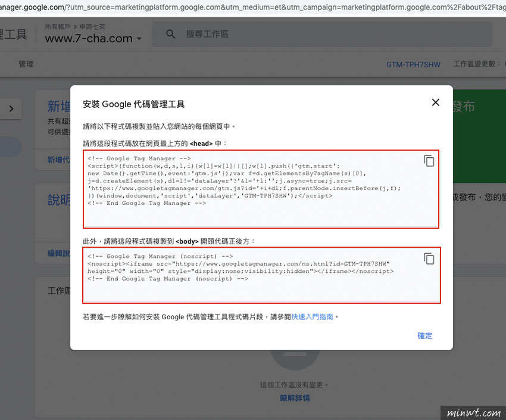Click the dialog title 安裝 Google 代碼管理工具
The height and width of the screenshot is (420, 506).
click(133, 104)
